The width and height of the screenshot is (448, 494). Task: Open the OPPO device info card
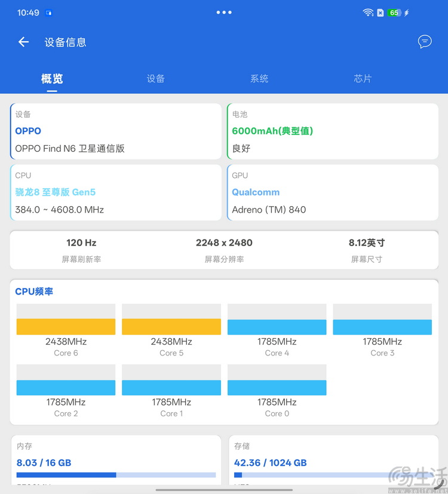(x=116, y=131)
